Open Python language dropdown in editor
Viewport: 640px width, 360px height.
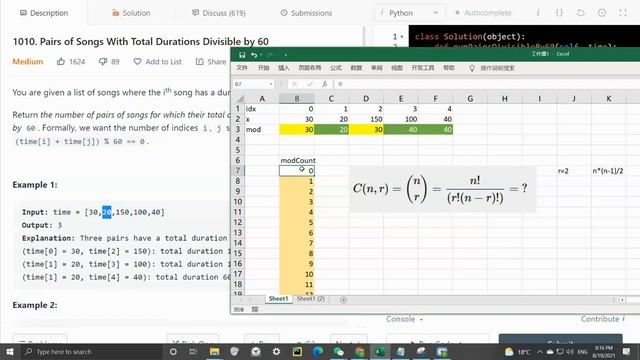pos(409,13)
